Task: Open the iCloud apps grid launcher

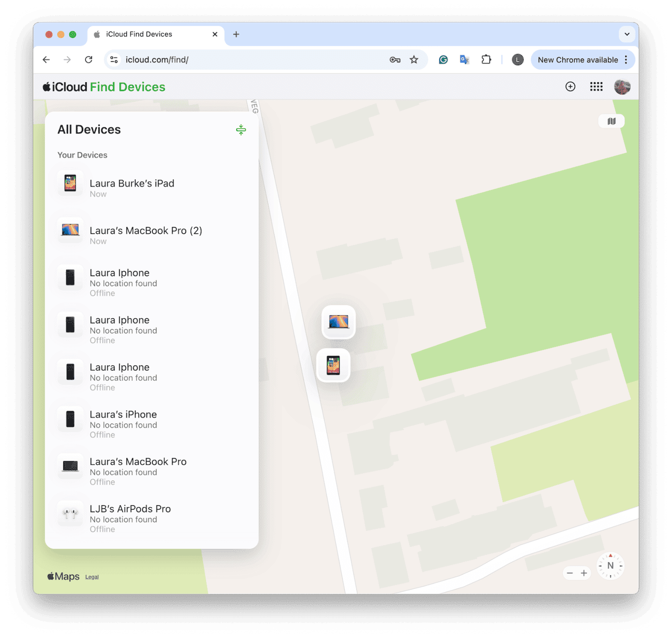Action: [596, 86]
